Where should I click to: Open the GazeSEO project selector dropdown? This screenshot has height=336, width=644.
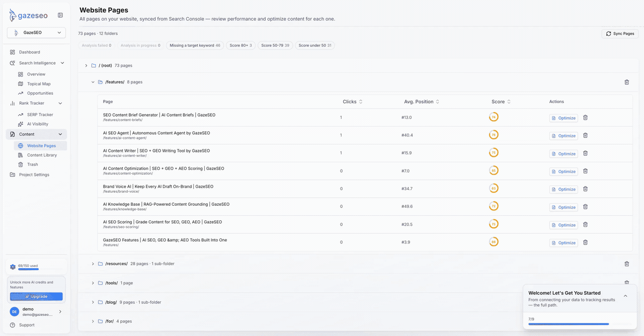coord(36,33)
